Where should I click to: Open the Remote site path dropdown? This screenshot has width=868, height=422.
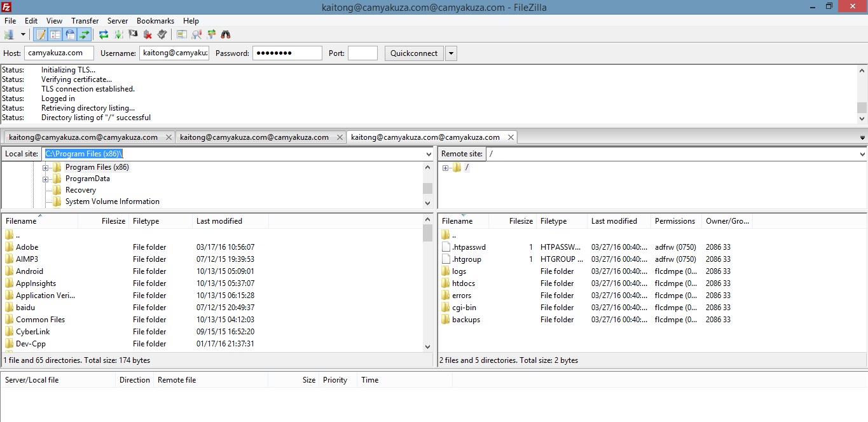coord(862,154)
